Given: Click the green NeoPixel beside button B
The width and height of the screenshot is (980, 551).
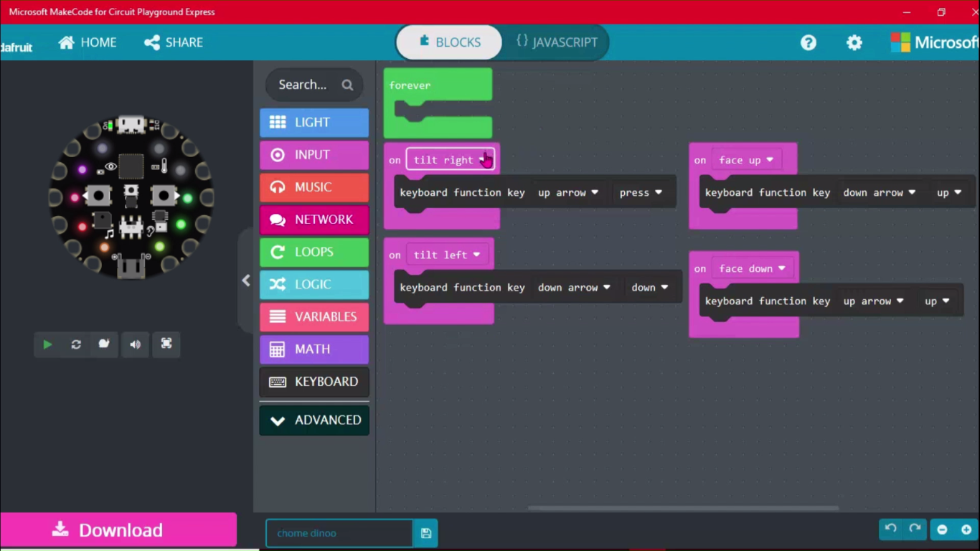Looking at the screenshot, I should [x=187, y=198].
